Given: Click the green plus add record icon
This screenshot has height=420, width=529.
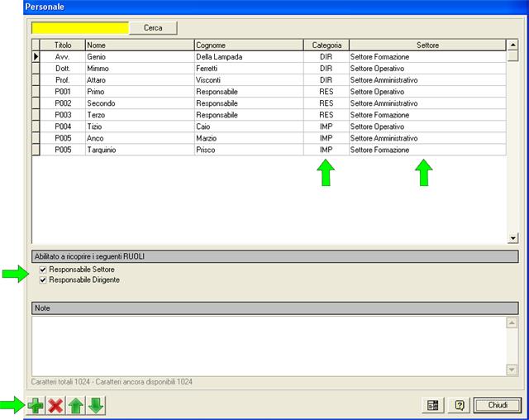Looking at the screenshot, I should (36, 406).
